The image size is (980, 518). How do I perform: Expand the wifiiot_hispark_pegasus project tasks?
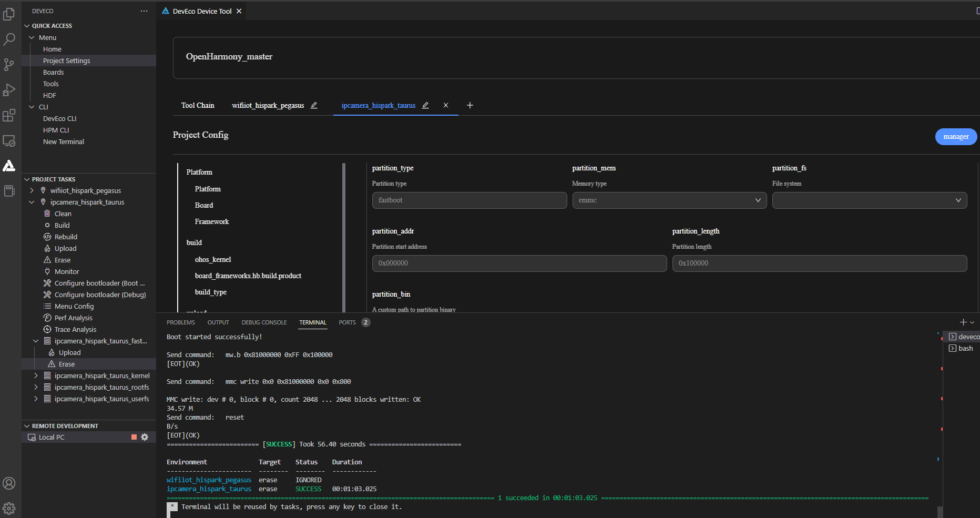32,190
